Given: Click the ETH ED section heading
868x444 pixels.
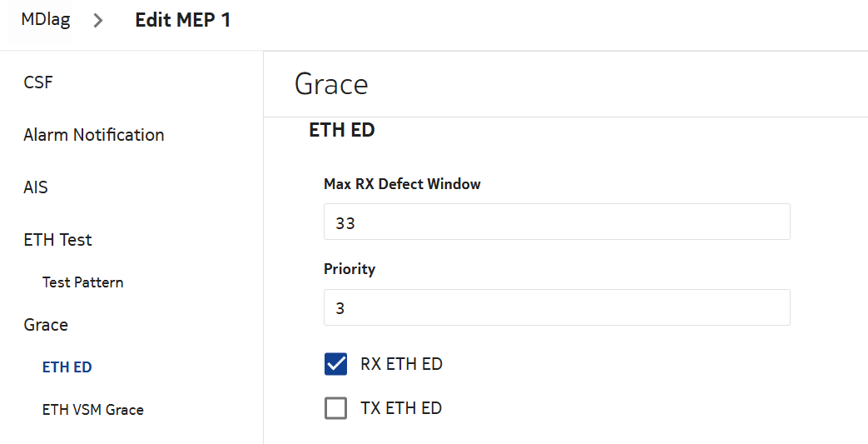Looking at the screenshot, I should tap(341, 130).
